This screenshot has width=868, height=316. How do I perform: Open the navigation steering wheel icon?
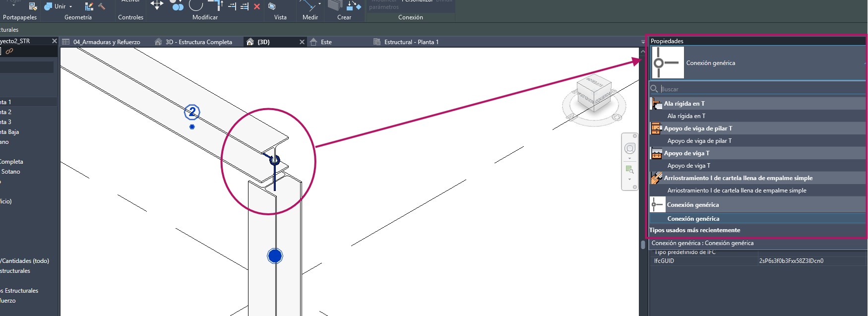coord(629,148)
